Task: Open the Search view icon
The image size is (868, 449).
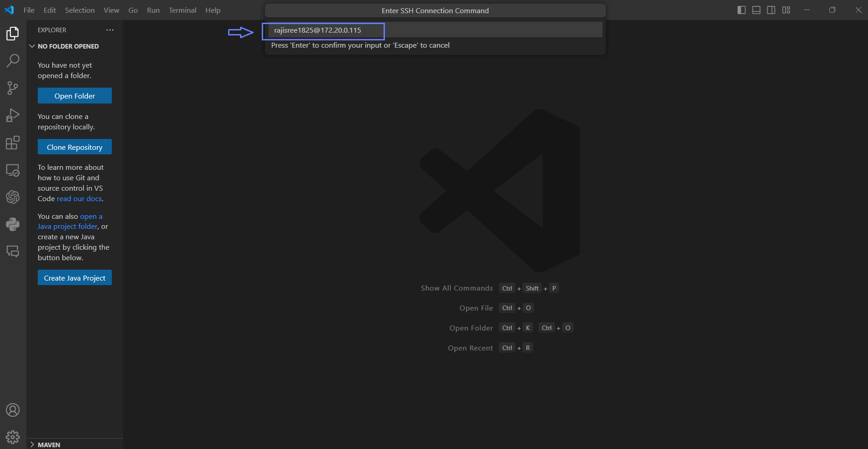Action: [13, 60]
